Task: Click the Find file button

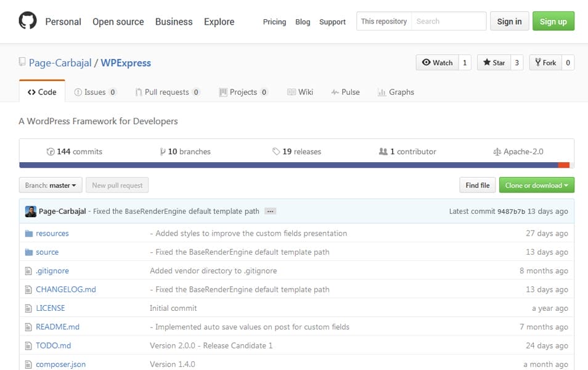Action: tap(478, 186)
